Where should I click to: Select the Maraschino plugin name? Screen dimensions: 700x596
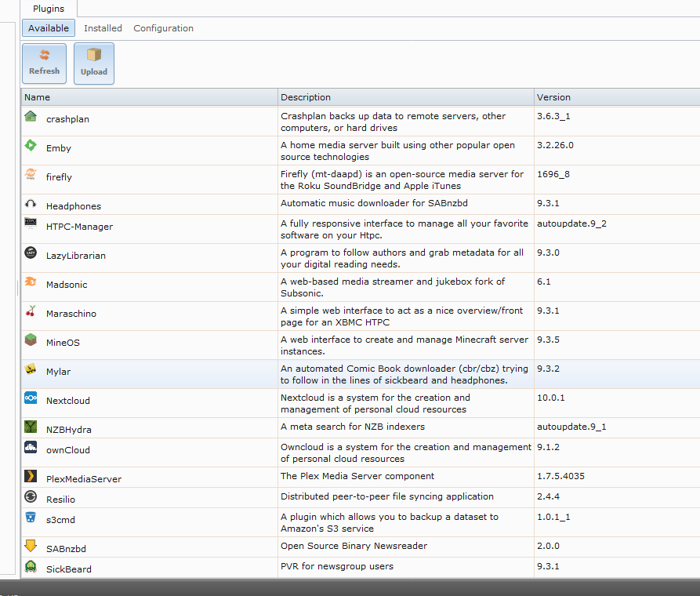click(71, 314)
